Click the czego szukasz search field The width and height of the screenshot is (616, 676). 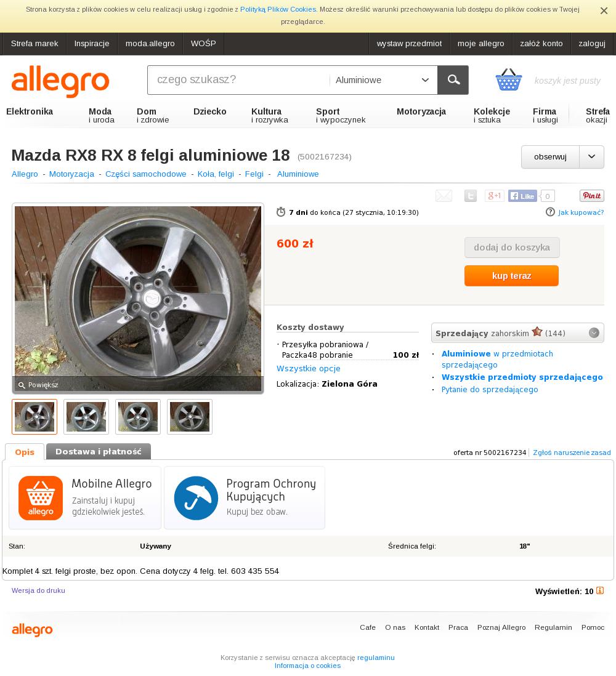coord(238,80)
